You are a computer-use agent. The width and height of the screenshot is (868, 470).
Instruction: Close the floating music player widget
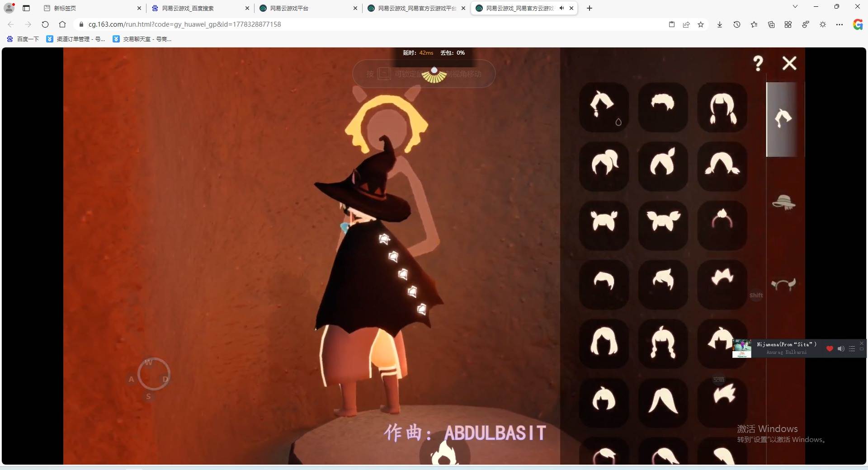click(862, 343)
